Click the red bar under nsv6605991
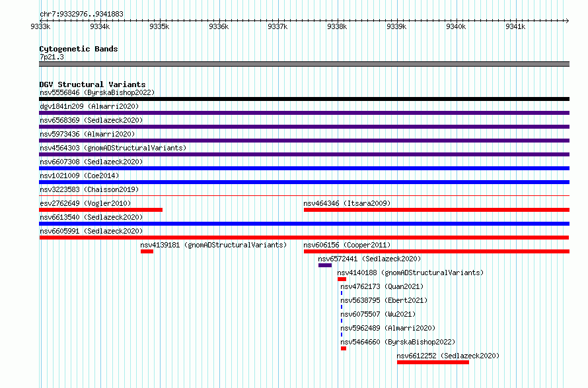Image resolution: width=588 pixels, height=388 pixels. 304,238
